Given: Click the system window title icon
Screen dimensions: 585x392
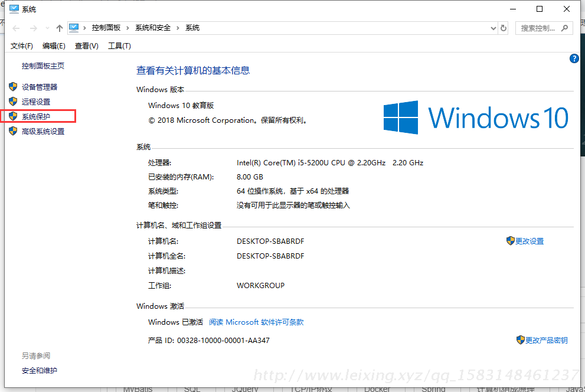Looking at the screenshot, I should click(x=14, y=9).
